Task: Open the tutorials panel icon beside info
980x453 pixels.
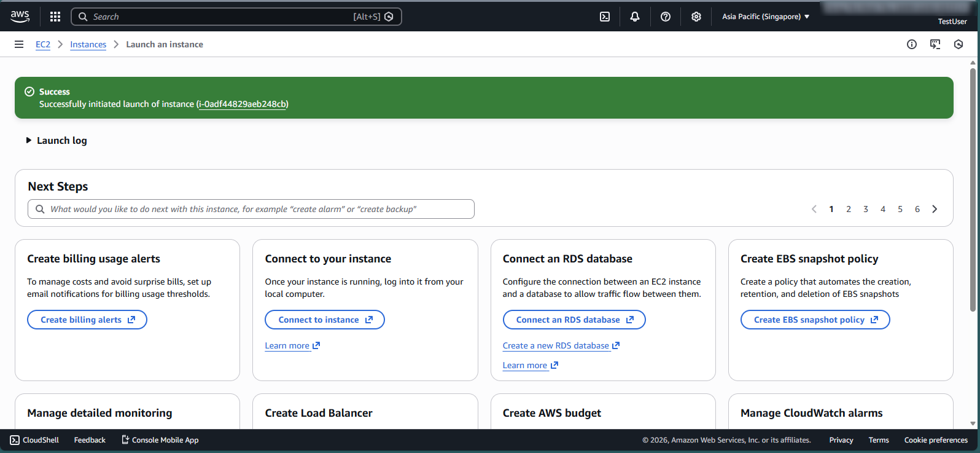Action: pyautogui.click(x=935, y=44)
